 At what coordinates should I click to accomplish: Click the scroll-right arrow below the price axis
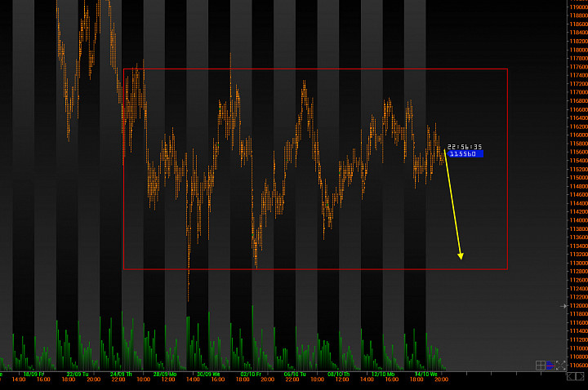[580, 376]
